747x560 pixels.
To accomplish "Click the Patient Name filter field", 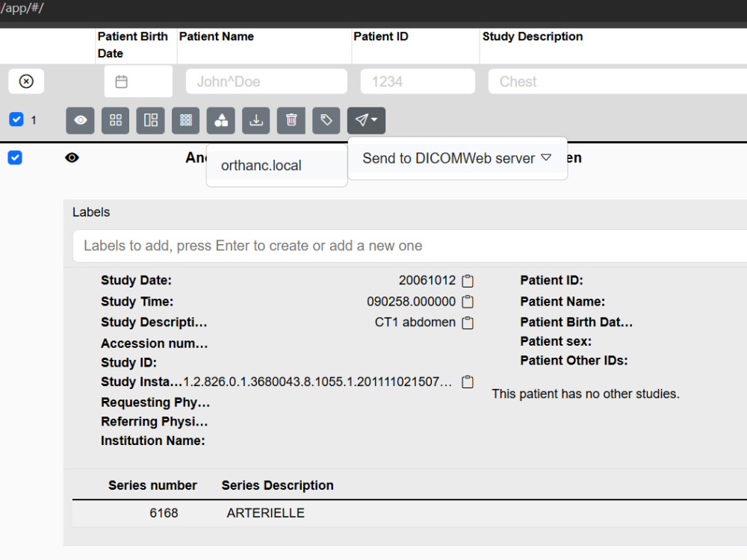I will click(x=267, y=81).
